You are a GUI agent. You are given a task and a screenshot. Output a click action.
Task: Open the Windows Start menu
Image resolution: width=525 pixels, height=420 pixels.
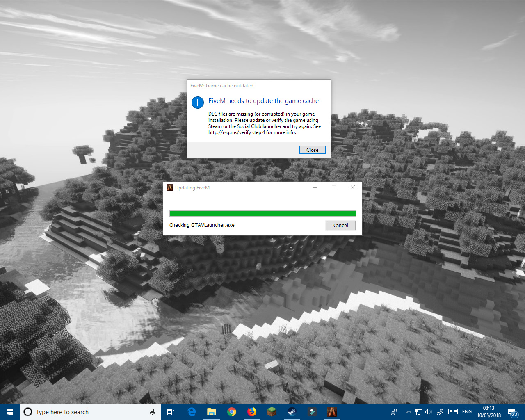point(10,412)
